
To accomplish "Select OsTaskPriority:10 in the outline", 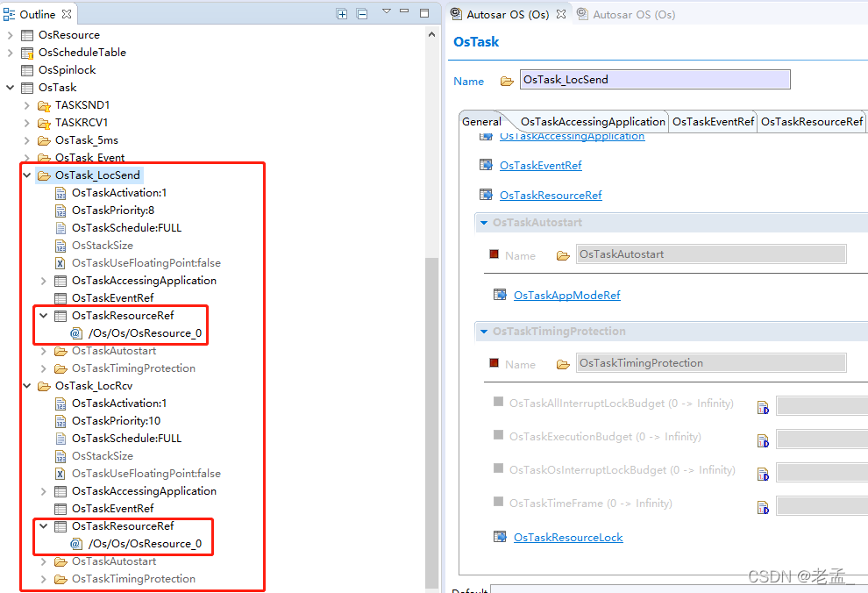I will point(117,421).
